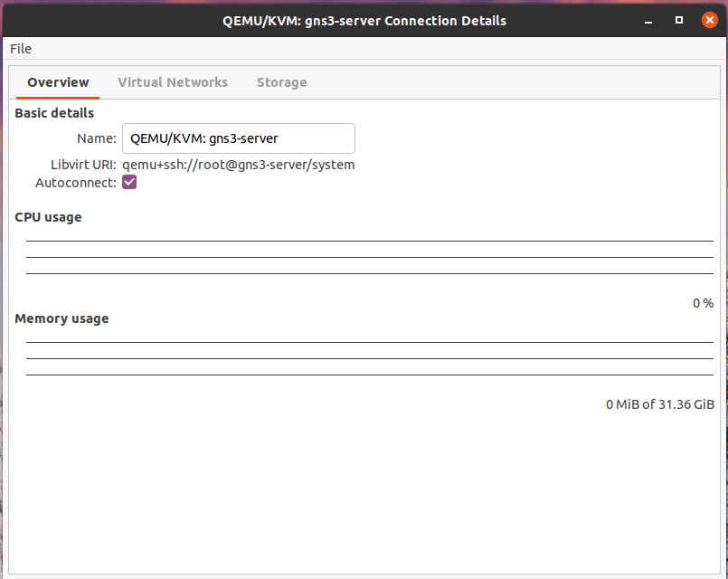This screenshot has width=728, height=579.
Task: Click the 0 % CPU reading
Action: coord(703,303)
